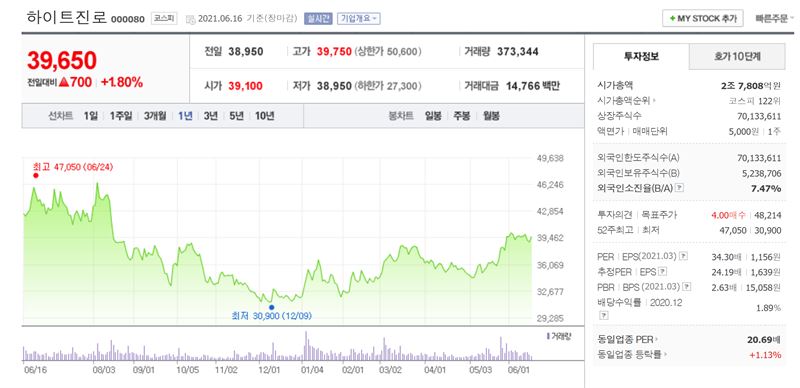This screenshot has width=800, height=388.
Task: Click the current price 39,650
Action: (62, 61)
